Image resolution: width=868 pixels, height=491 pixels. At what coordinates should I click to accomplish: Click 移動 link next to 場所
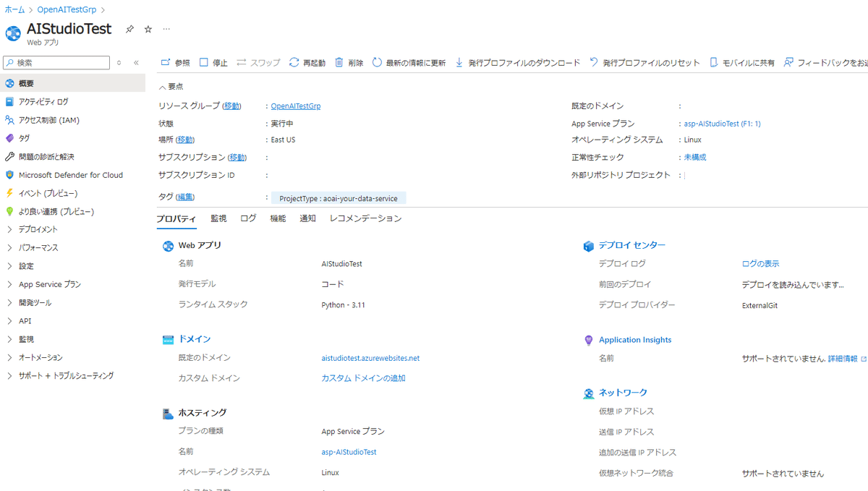pos(185,140)
